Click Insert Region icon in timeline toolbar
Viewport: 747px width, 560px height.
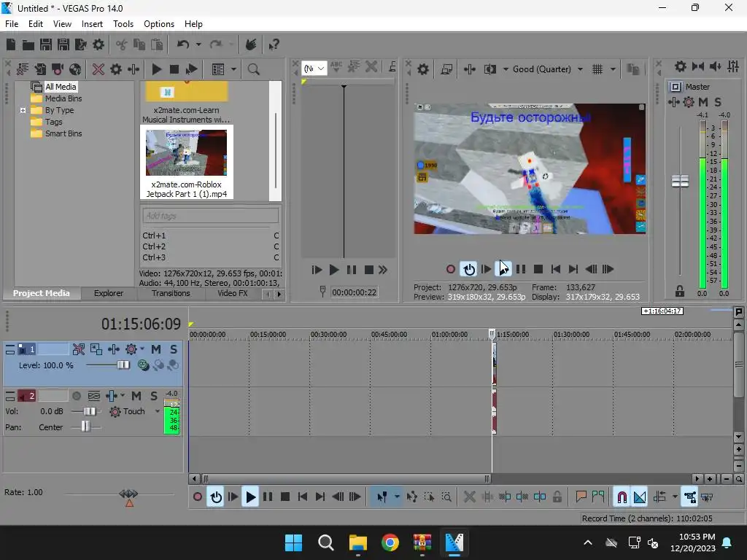[598, 497]
